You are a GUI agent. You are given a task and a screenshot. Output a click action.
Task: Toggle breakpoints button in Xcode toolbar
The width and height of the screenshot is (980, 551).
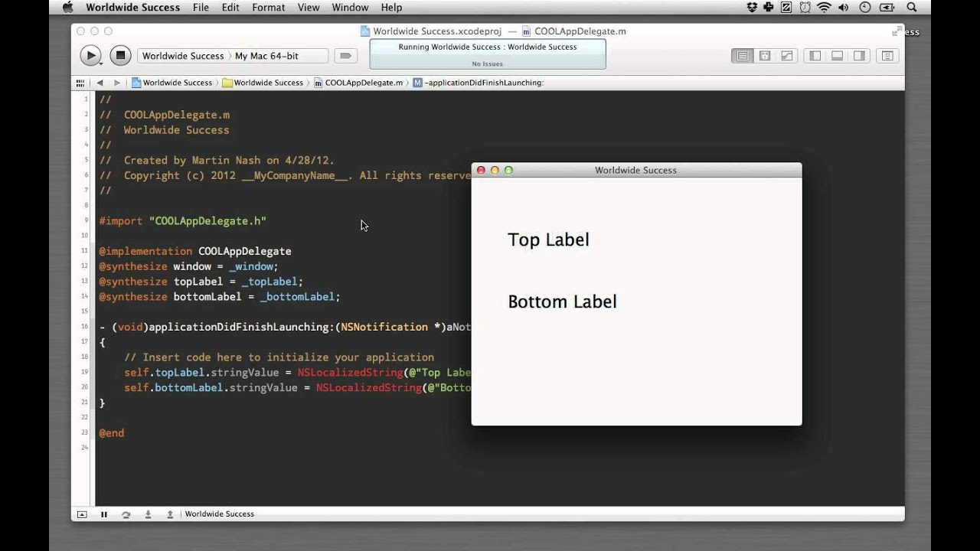coord(345,56)
